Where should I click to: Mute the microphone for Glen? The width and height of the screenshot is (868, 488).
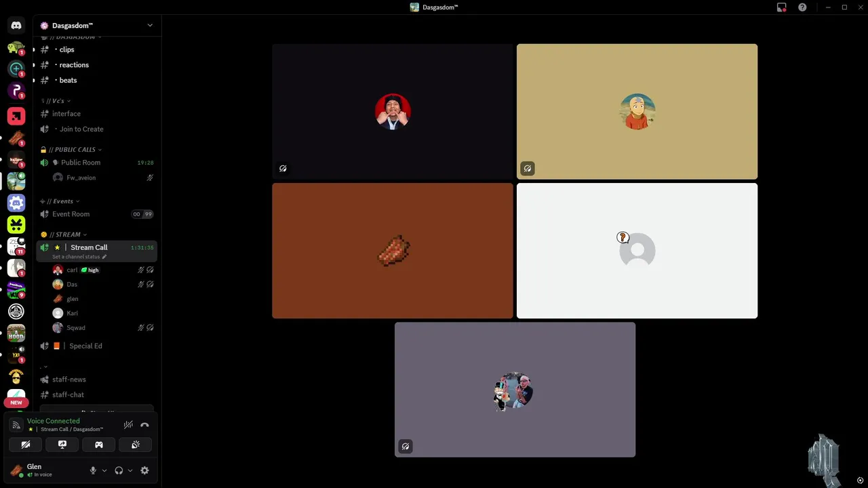coord(93,470)
